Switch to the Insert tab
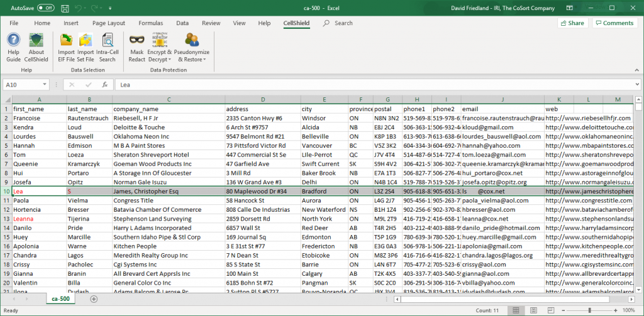The height and width of the screenshot is (316, 644). 71,23
